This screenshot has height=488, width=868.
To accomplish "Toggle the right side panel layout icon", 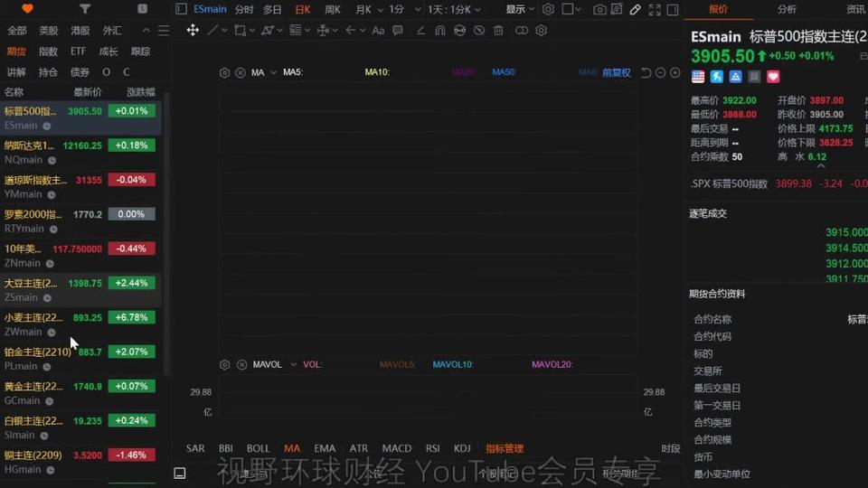I will (673, 9).
